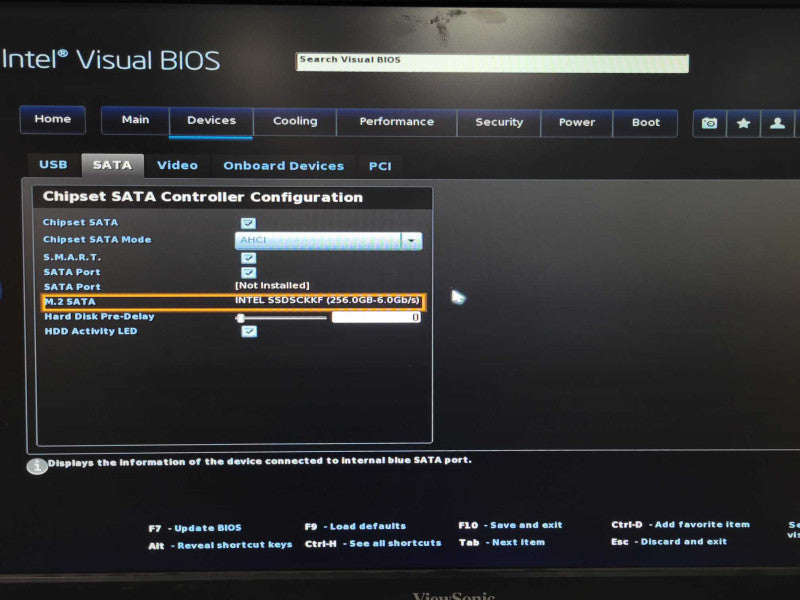Open the Video sub-tab
This screenshot has height=600, width=800.
pyautogui.click(x=177, y=166)
